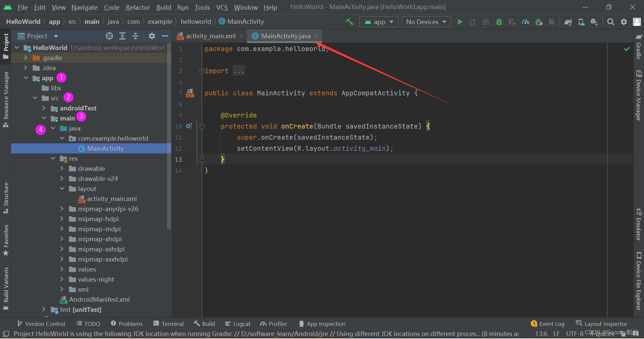This screenshot has height=339, width=644.
Task: Click the Apply Changes and Restart Activity icon
Action: tap(473, 22)
